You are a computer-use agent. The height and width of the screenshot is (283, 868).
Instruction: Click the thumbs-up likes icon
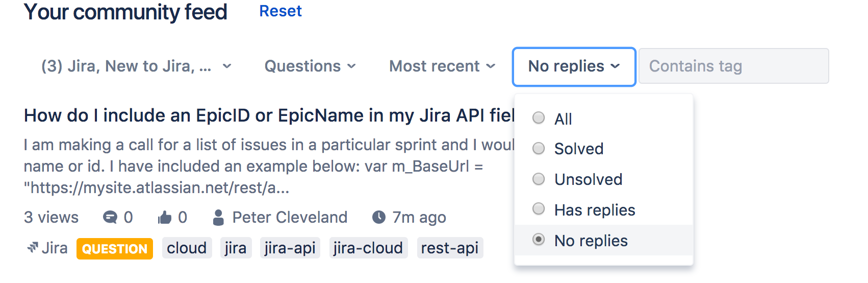[164, 218]
